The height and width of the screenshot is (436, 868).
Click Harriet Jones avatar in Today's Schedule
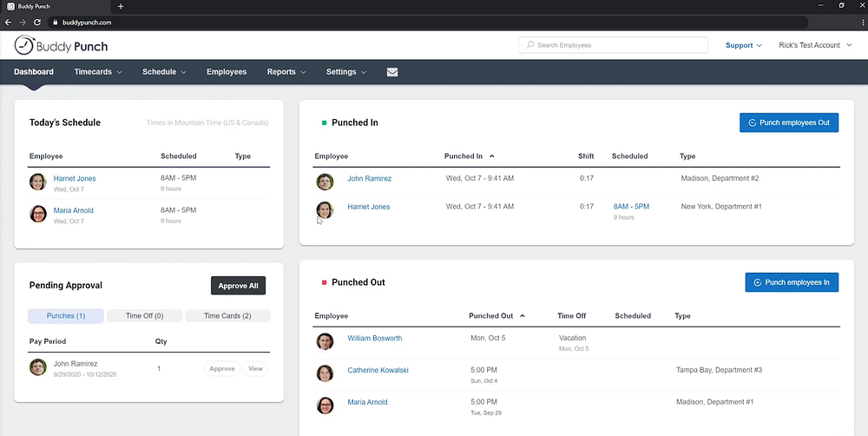coord(38,182)
